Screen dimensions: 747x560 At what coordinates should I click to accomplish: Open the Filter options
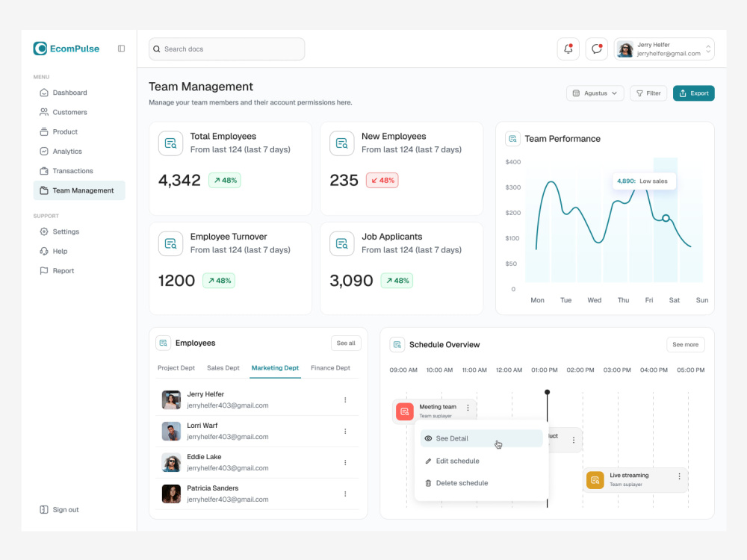click(648, 93)
